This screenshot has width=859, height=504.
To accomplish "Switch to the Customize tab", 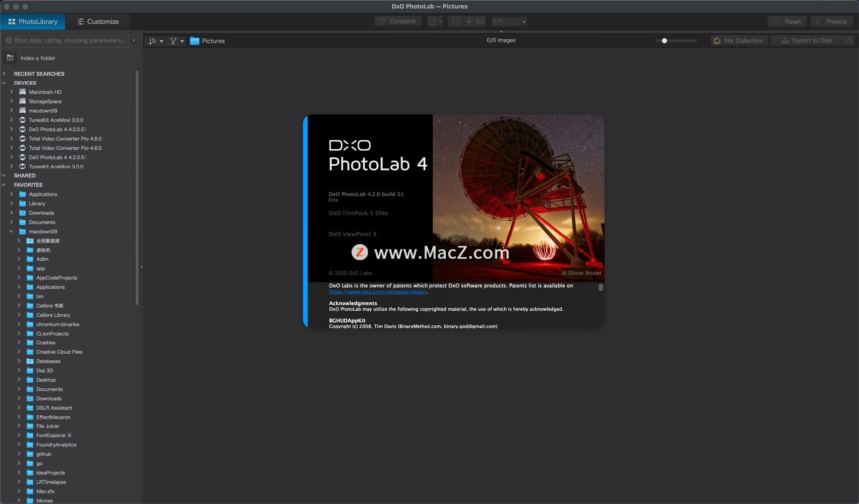I will tap(98, 21).
